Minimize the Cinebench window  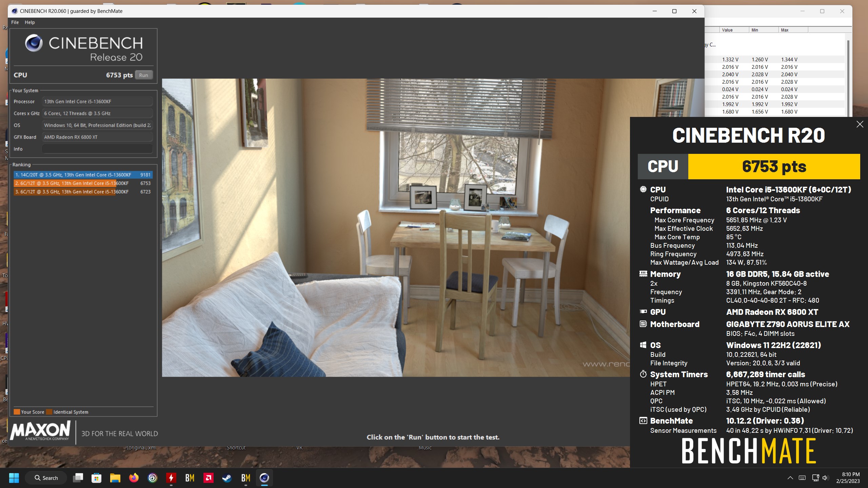655,11
